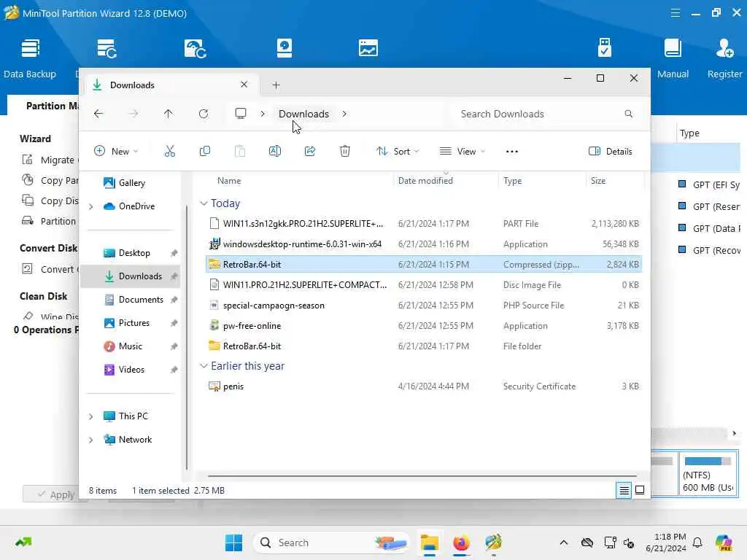Open the Manual in MiniTool Partition Wizard

click(673, 58)
